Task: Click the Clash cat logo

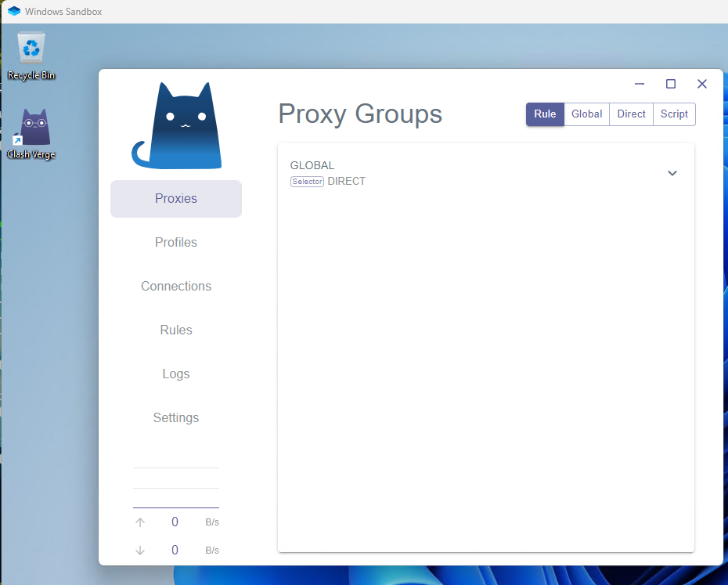Action: click(x=175, y=125)
